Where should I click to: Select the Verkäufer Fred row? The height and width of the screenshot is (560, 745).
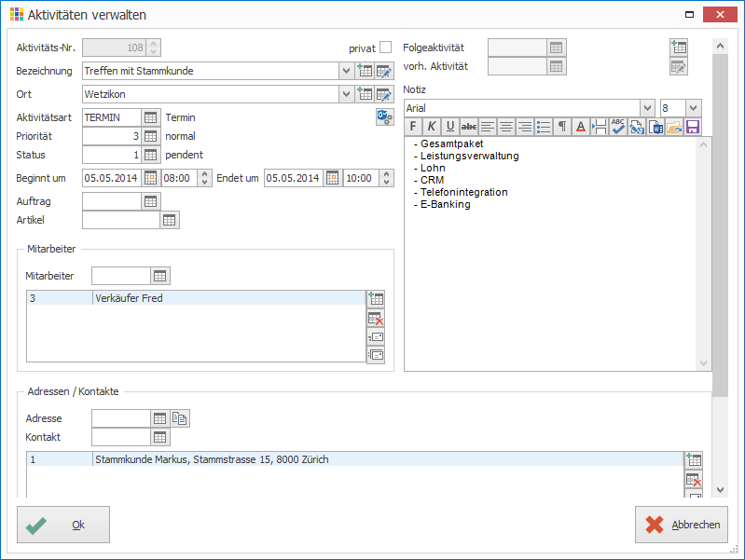tap(196, 298)
